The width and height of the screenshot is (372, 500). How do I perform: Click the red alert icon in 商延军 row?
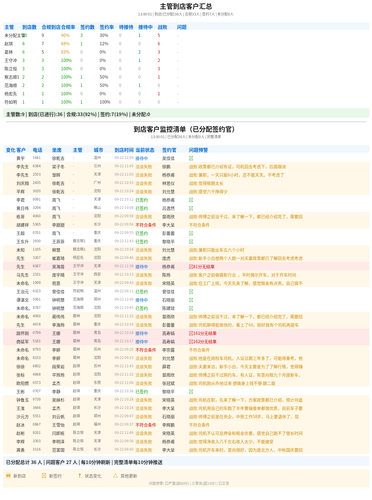[191, 342]
